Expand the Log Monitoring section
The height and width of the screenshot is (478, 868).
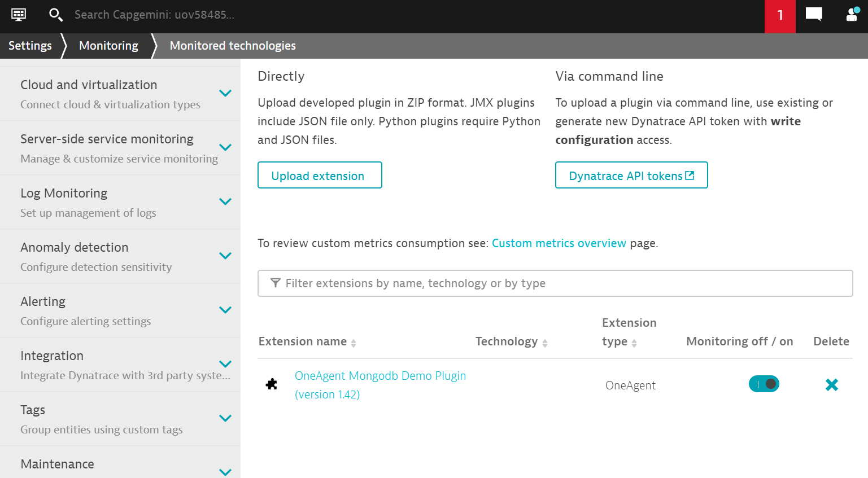point(225,201)
